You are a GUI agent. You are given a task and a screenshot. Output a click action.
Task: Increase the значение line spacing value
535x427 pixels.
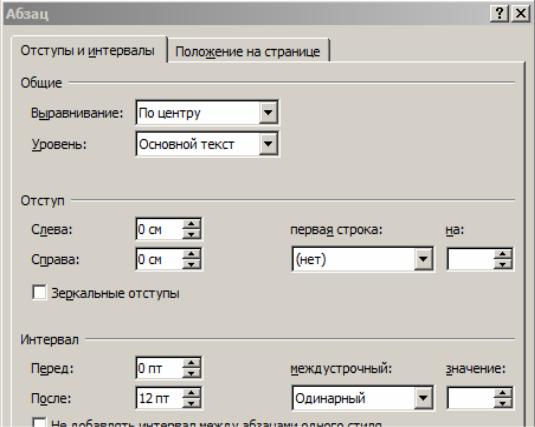(503, 393)
